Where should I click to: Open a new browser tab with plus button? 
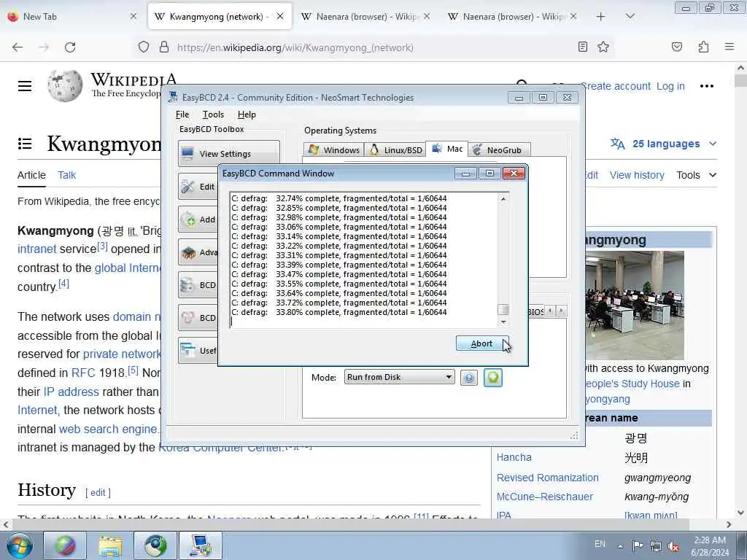click(601, 17)
